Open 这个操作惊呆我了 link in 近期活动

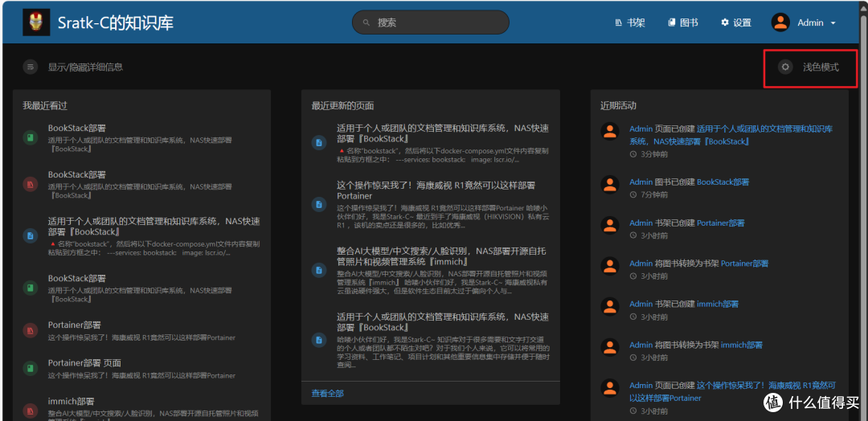[x=732, y=392]
